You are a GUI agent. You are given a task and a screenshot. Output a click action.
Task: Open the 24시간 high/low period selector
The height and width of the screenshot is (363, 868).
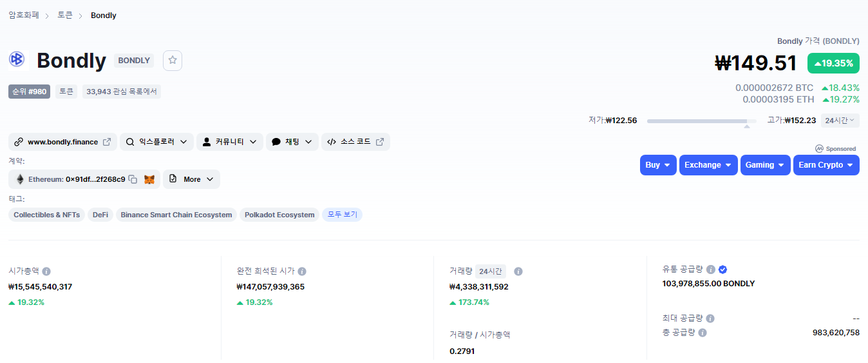pyautogui.click(x=840, y=121)
